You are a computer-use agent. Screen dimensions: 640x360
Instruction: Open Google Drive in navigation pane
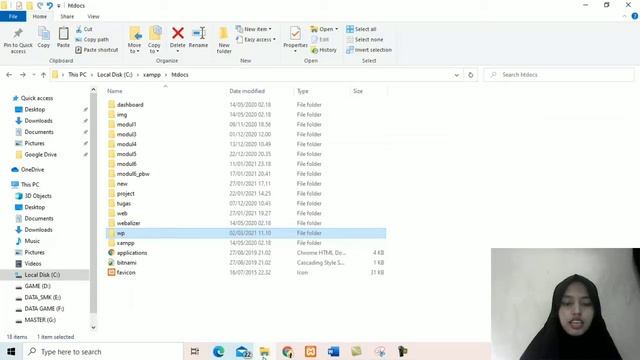[x=40, y=155]
